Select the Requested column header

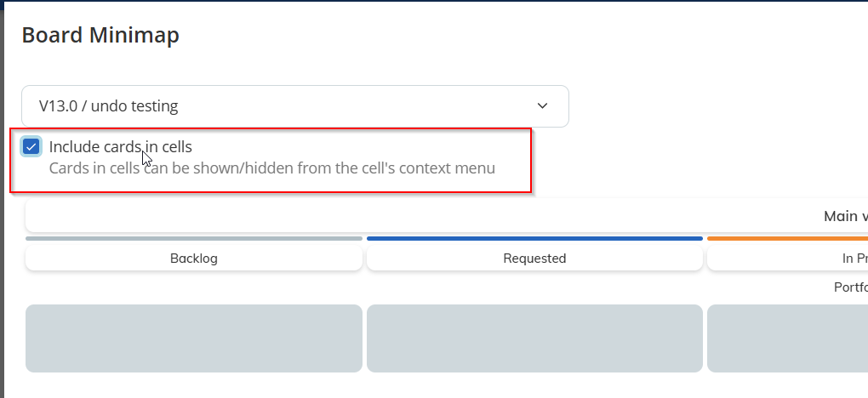coord(534,259)
